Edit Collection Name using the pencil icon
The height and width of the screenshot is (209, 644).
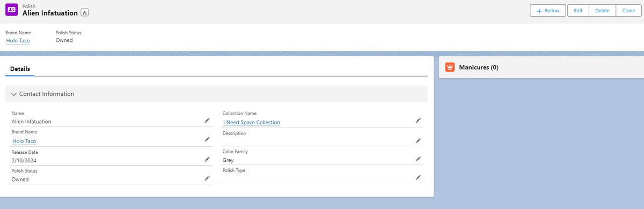tap(418, 121)
